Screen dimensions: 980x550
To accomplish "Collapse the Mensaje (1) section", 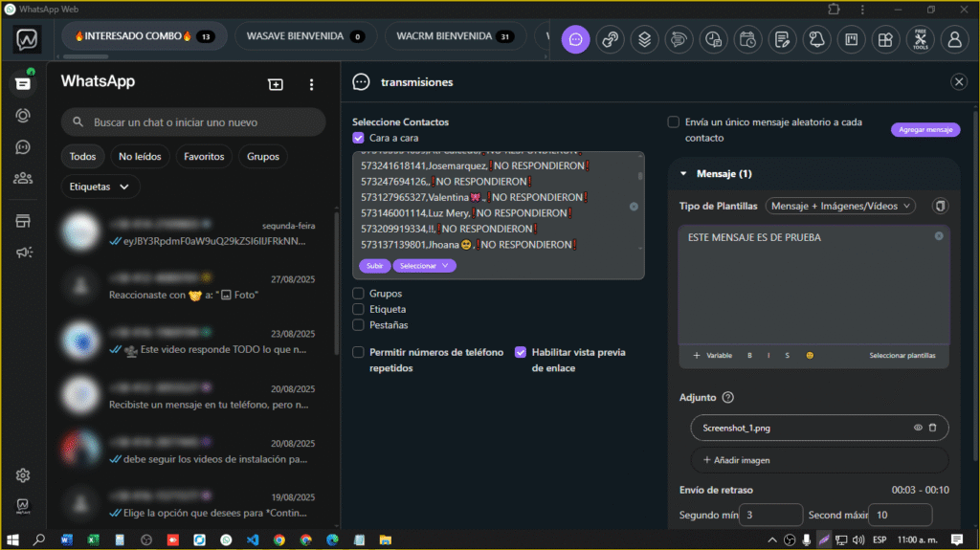I will [683, 174].
